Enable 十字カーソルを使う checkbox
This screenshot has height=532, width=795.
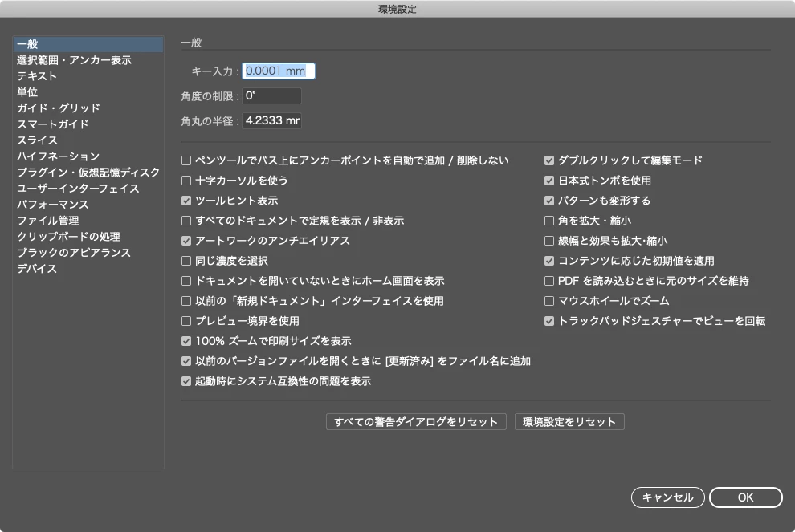(x=186, y=181)
